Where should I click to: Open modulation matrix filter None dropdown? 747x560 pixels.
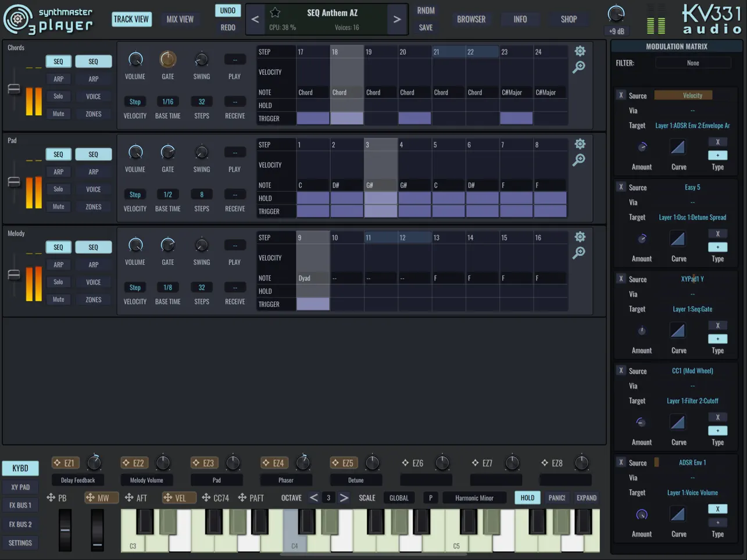[x=693, y=63]
